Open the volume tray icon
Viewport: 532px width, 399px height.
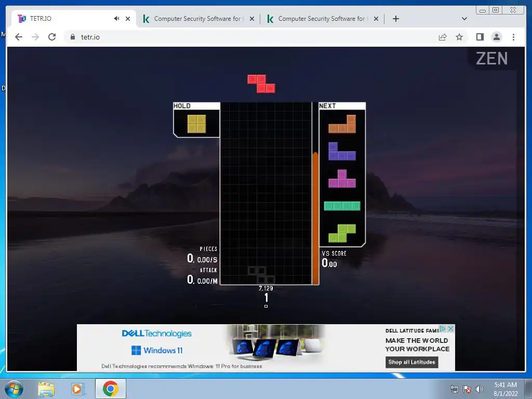point(479,389)
